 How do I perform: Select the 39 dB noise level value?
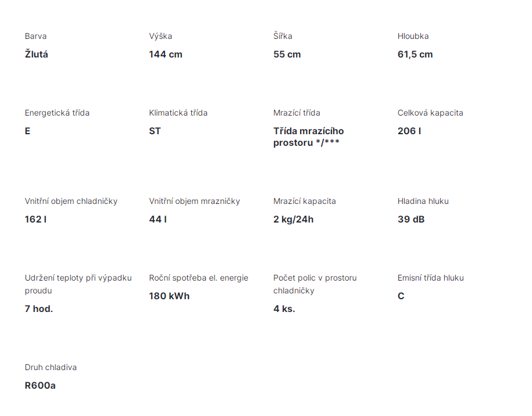[x=411, y=220]
